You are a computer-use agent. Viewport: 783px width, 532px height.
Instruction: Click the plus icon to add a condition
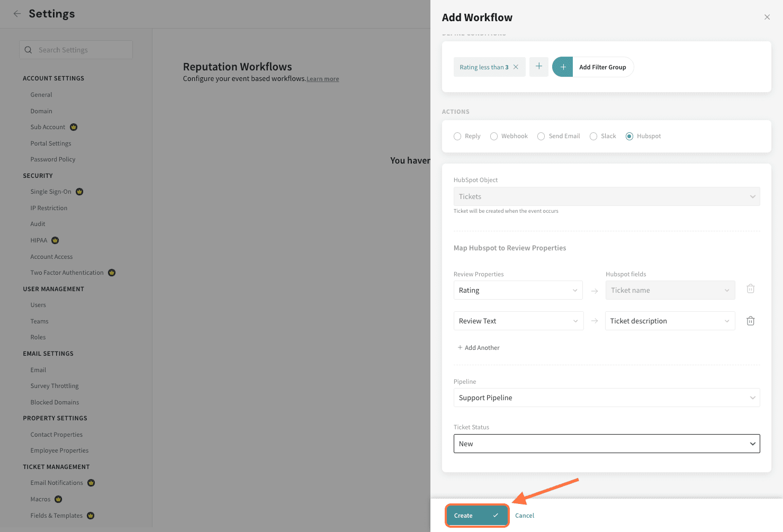(x=538, y=67)
